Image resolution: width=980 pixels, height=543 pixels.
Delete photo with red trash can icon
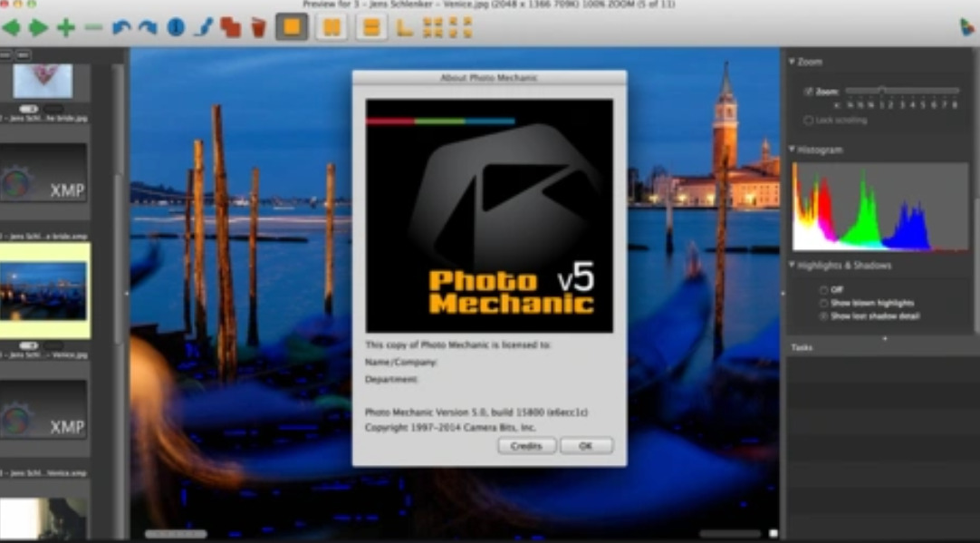click(258, 27)
